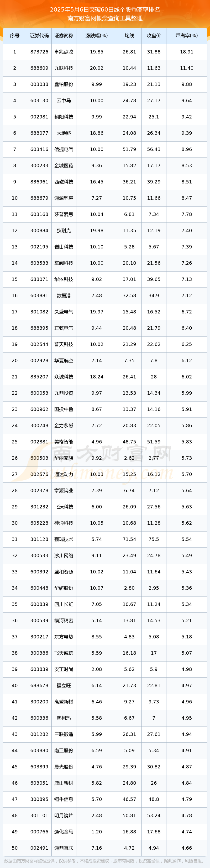Select stock name 数据港
The height and width of the screenshot is (868, 210).
(x=64, y=296)
